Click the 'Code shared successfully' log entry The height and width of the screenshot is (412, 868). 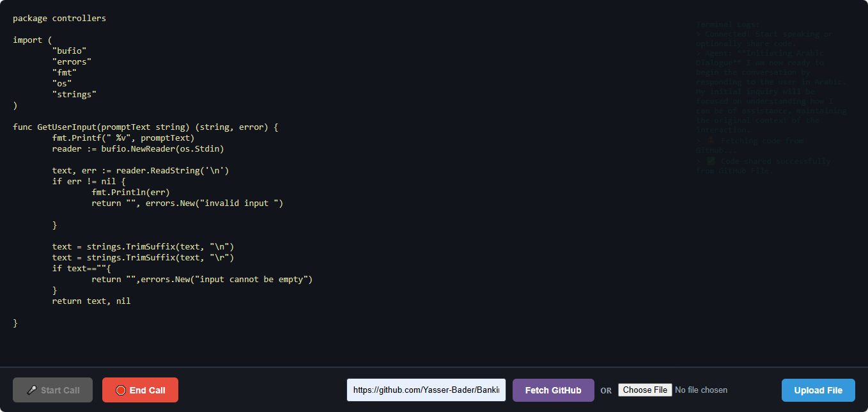[x=763, y=166]
